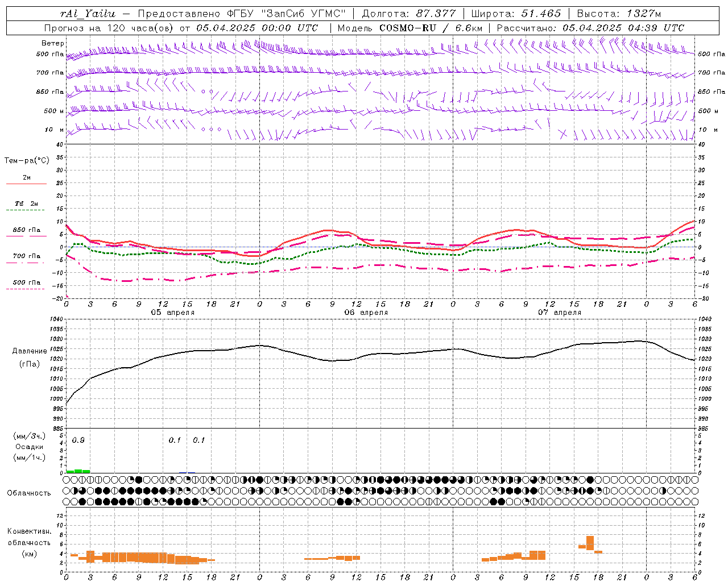
Task: Click the 'Ветер' wind panel label
Action: tap(53, 43)
